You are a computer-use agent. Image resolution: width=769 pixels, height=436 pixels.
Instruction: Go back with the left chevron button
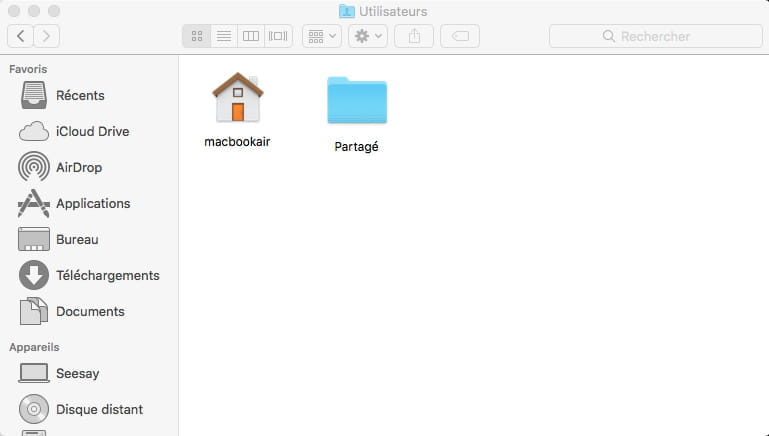21,36
